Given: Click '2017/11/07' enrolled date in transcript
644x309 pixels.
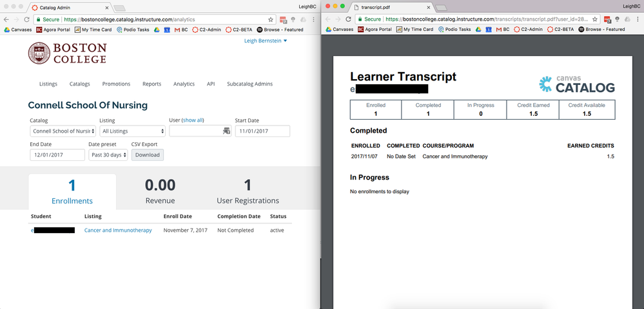Looking at the screenshot, I should pos(364,156).
